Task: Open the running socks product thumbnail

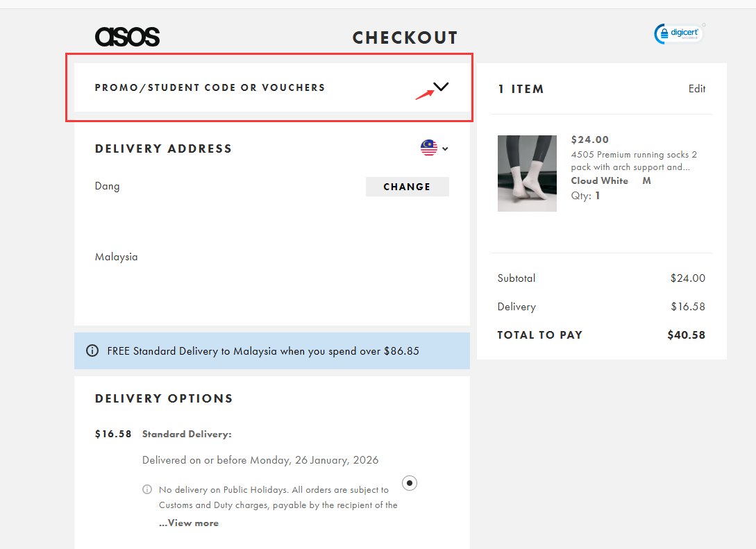Action: coord(527,174)
